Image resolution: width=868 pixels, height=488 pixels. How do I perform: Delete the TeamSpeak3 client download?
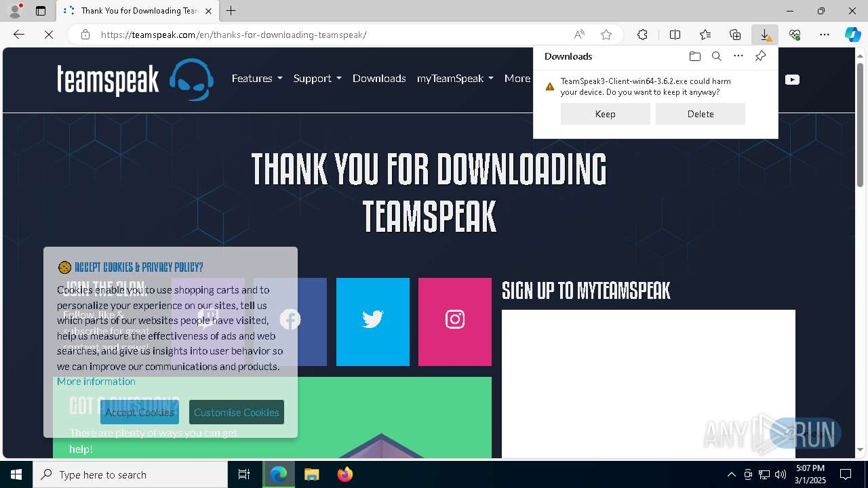click(701, 114)
